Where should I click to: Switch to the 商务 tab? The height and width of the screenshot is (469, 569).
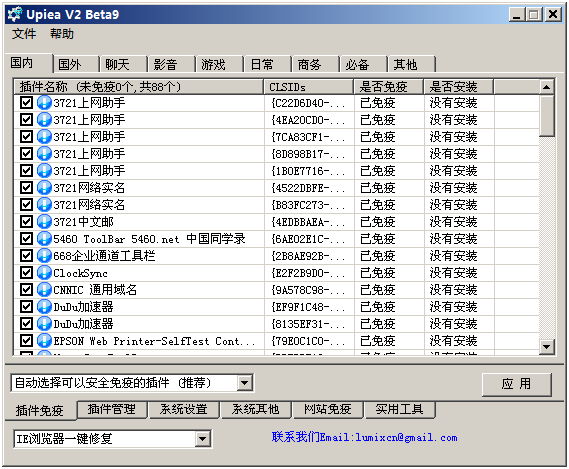pos(316,65)
